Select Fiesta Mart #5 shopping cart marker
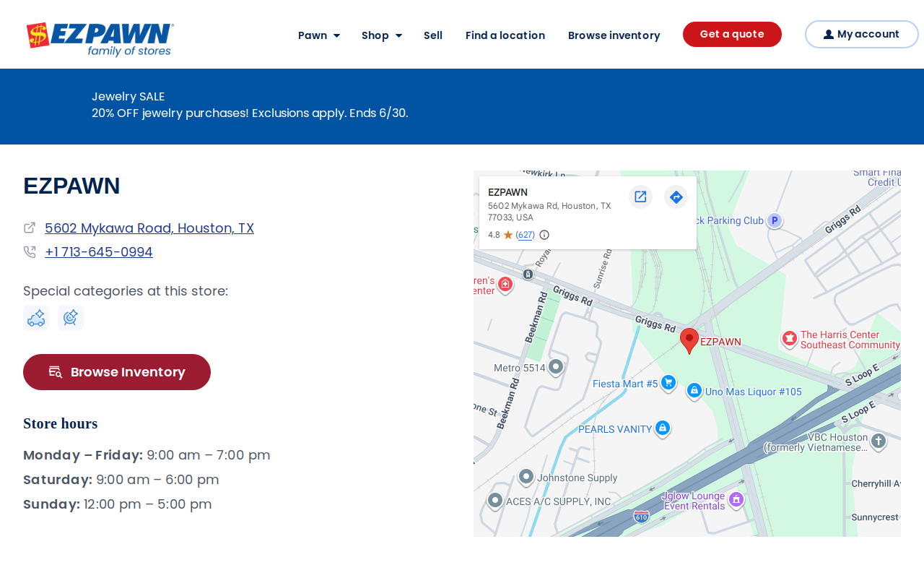This screenshot has width=924, height=578. click(668, 382)
